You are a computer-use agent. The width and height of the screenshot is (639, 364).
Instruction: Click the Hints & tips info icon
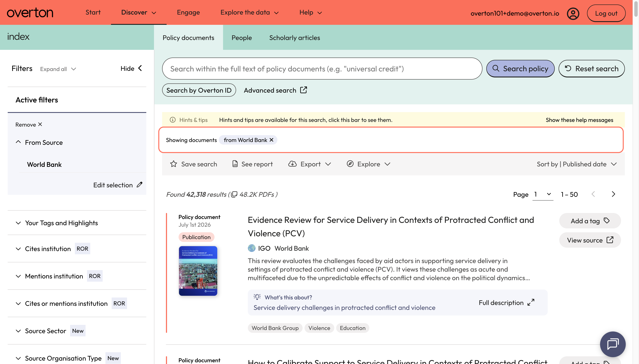[x=172, y=120]
